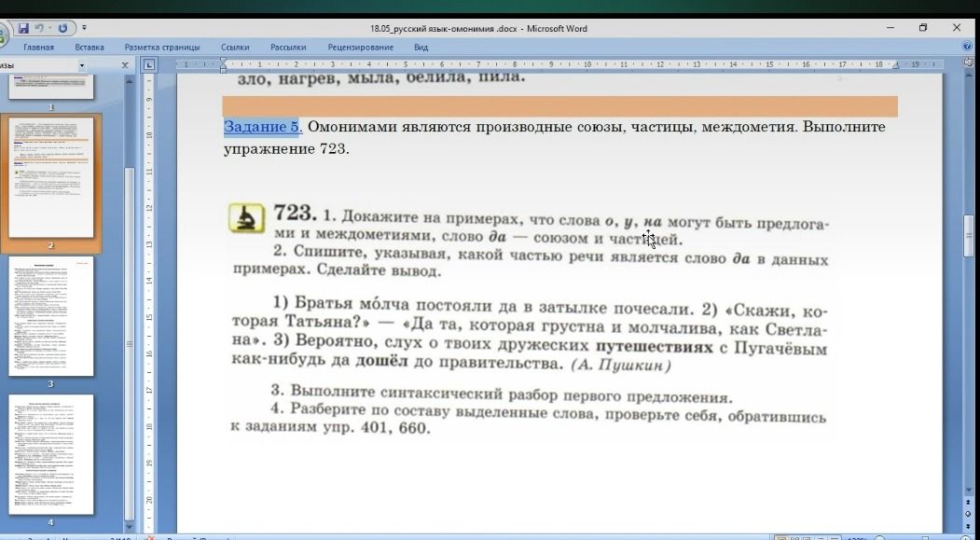Viewport: 980px width, 540px height.
Task: Minimize the Microsoft Word window
Action: pyautogui.click(x=890, y=27)
